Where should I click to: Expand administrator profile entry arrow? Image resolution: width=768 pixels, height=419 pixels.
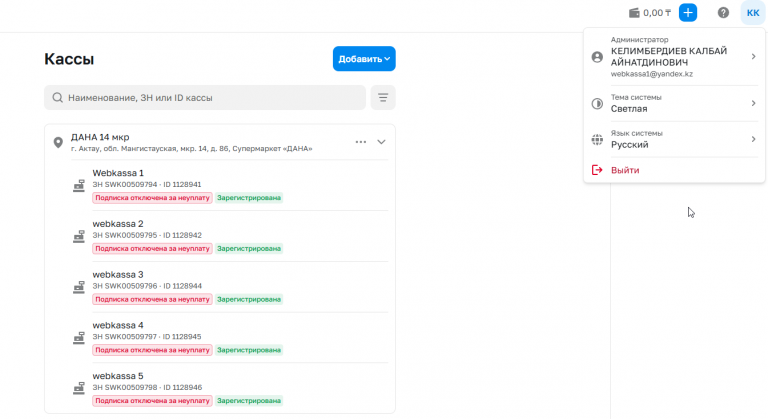click(753, 57)
